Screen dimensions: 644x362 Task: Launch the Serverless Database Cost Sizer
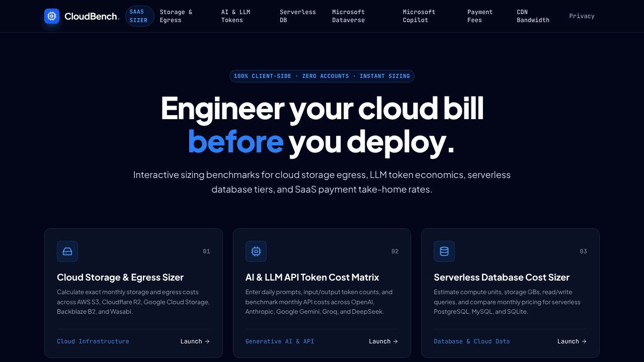(x=572, y=341)
